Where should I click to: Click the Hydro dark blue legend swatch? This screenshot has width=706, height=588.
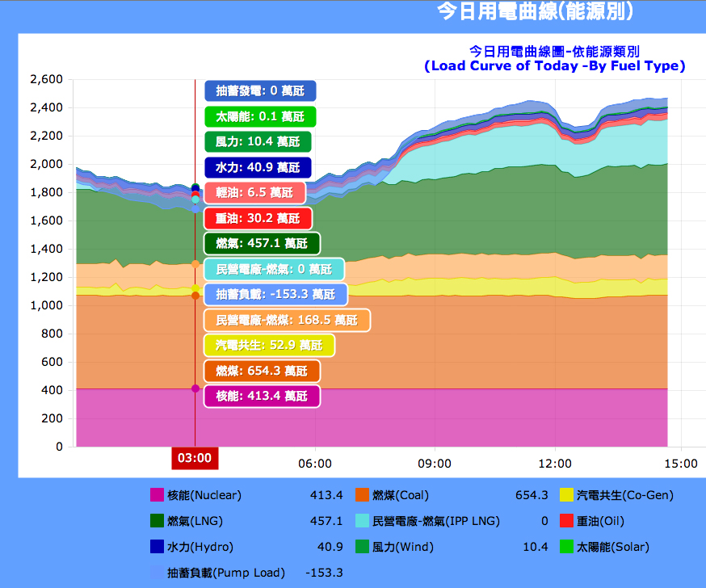pyautogui.click(x=157, y=546)
